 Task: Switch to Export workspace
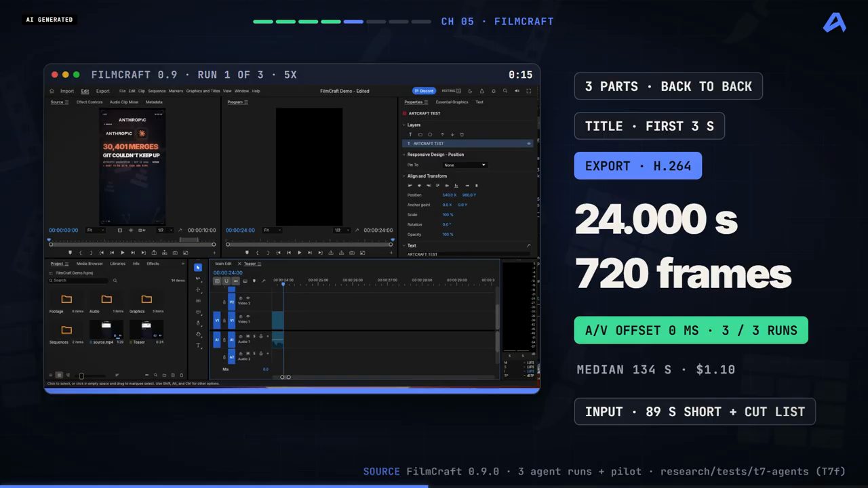point(102,91)
